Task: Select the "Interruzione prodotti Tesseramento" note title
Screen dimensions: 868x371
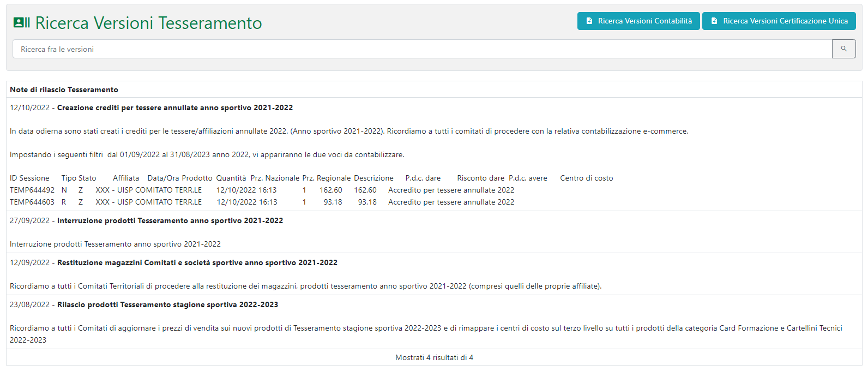Action: [x=170, y=221]
